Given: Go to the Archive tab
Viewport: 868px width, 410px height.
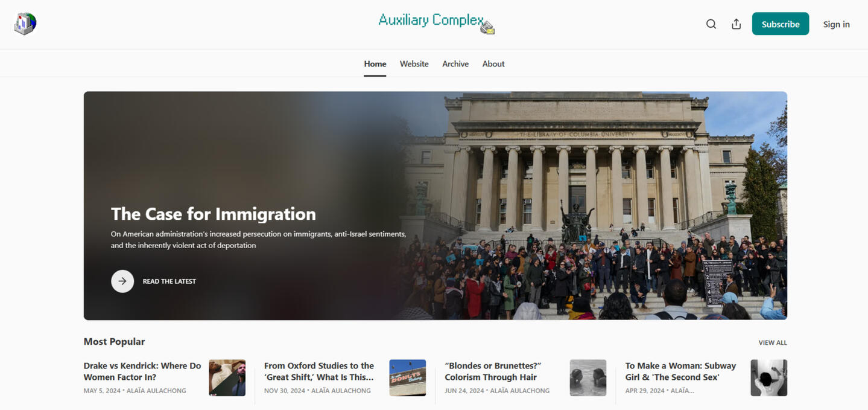Looking at the screenshot, I should pyautogui.click(x=455, y=64).
